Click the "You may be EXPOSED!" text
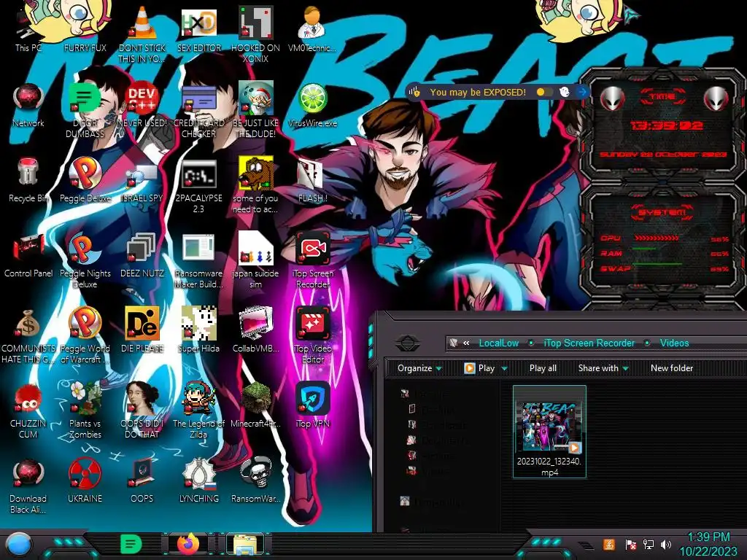Viewport: 747px width, 560px height. click(x=478, y=92)
